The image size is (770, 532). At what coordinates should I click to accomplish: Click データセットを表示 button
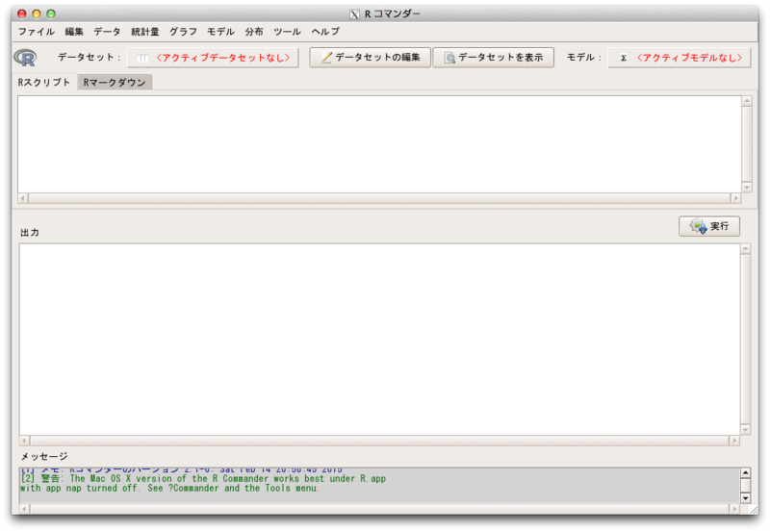(x=494, y=58)
